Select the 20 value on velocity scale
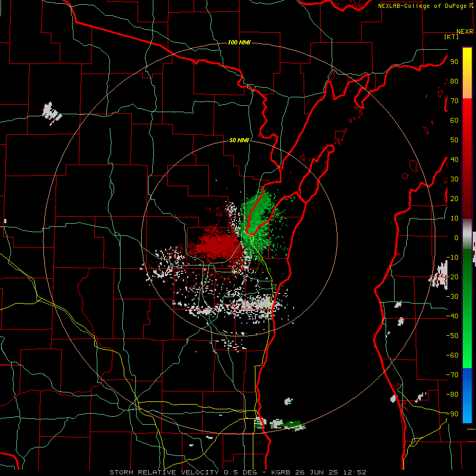 coord(454,198)
